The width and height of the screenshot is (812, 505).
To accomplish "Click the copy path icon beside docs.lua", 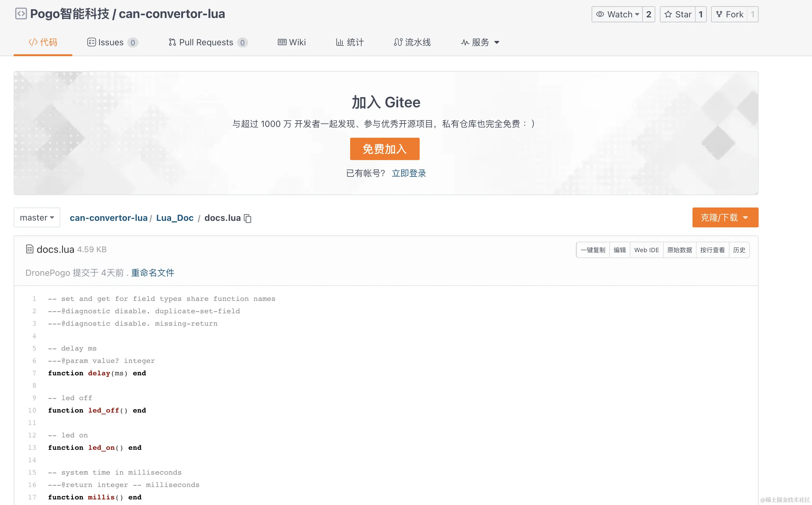I will tap(248, 218).
